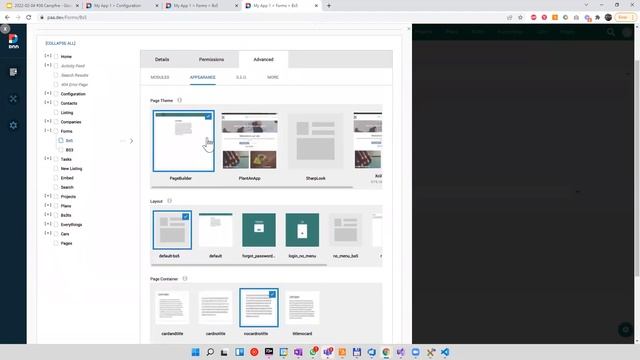Click the arrow beside the Bs5 page row
640x360 pixels.
point(131,141)
